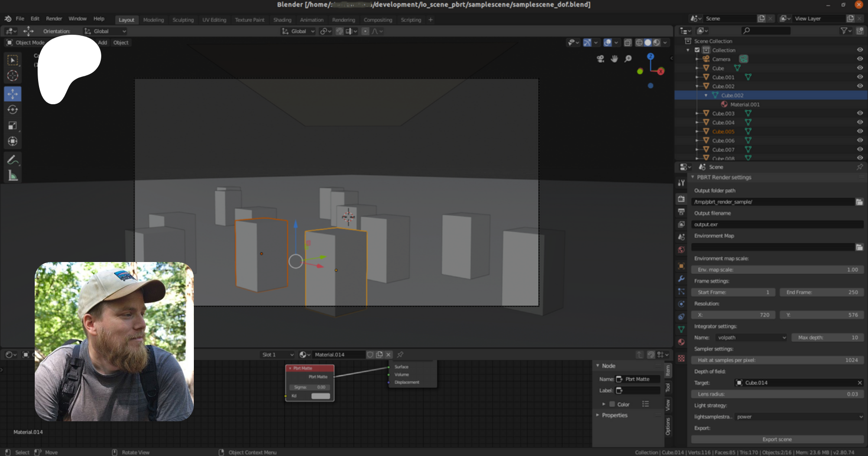Activate the Annotate pencil tool

point(13,160)
